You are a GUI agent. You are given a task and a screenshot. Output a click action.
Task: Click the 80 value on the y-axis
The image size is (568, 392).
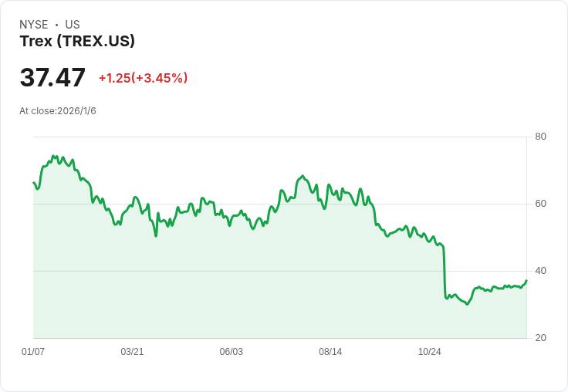click(x=540, y=137)
